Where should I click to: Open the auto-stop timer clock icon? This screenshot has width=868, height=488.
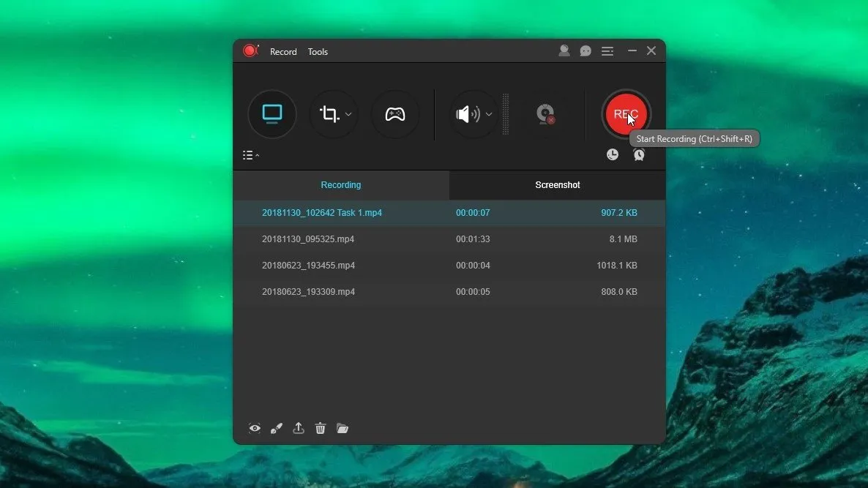[613, 154]
